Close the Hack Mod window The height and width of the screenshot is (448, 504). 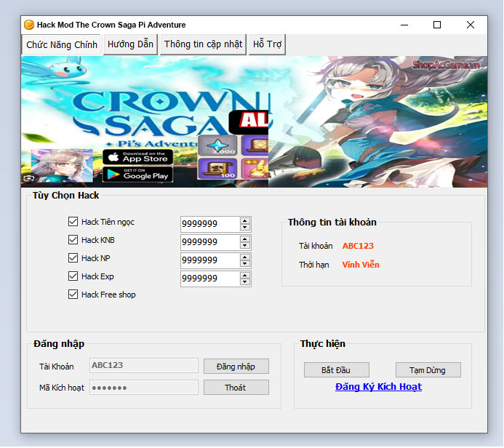tap(471, 25)
